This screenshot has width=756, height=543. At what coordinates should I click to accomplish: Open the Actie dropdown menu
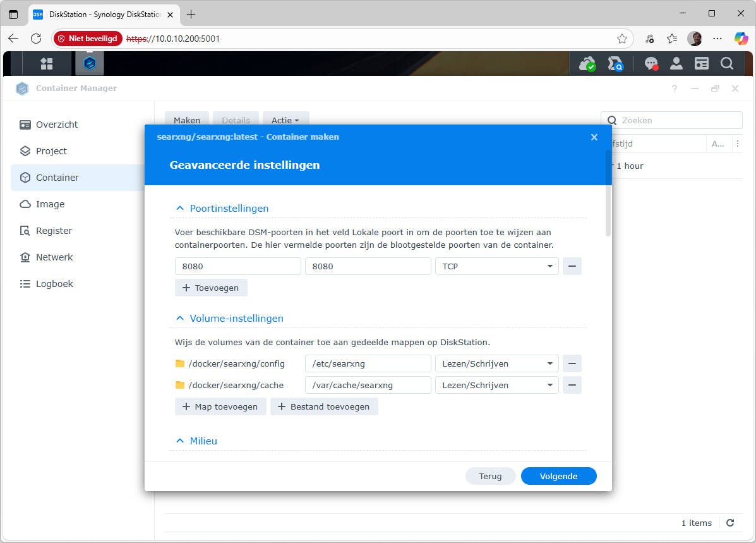tap(285, 120)
